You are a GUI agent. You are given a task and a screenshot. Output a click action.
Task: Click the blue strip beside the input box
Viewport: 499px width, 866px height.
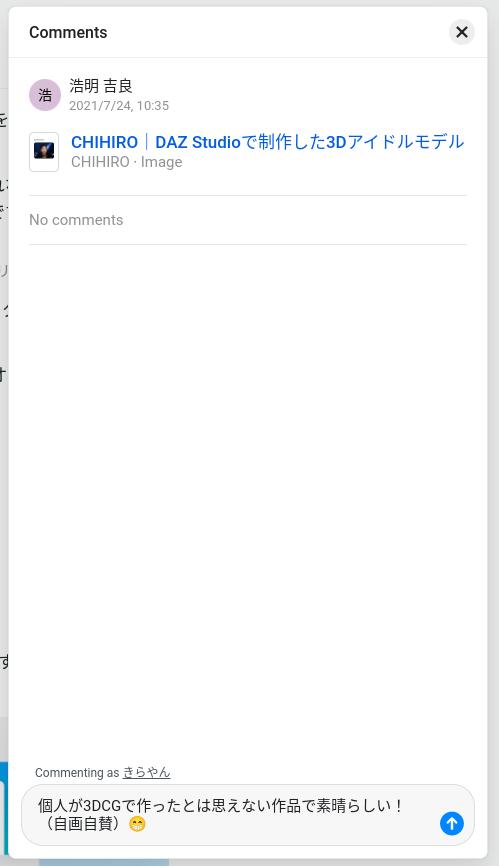(4, 811)
